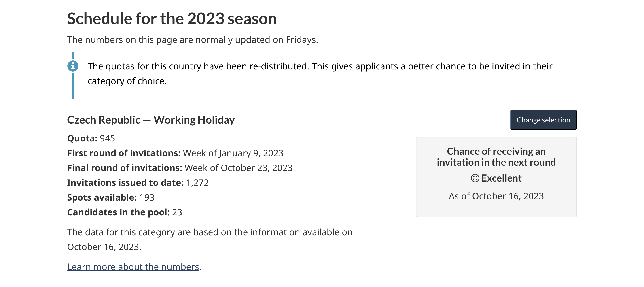Click the Quota value 945
The image size is (644, 287).
point(107,138)
